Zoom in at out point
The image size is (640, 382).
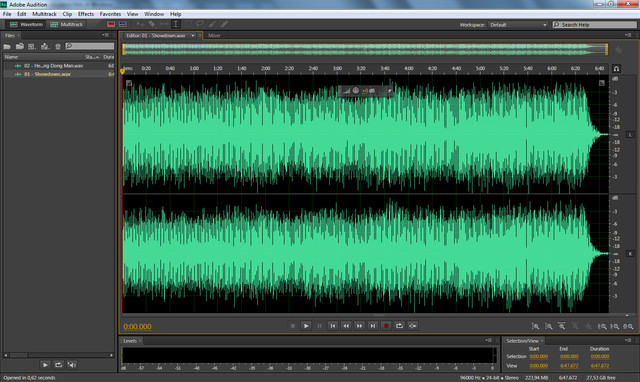tap(615, 326)
